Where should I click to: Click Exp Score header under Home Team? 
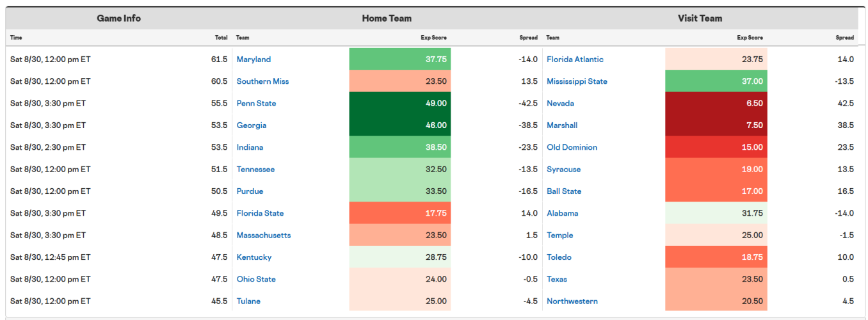tap(433, 38)
